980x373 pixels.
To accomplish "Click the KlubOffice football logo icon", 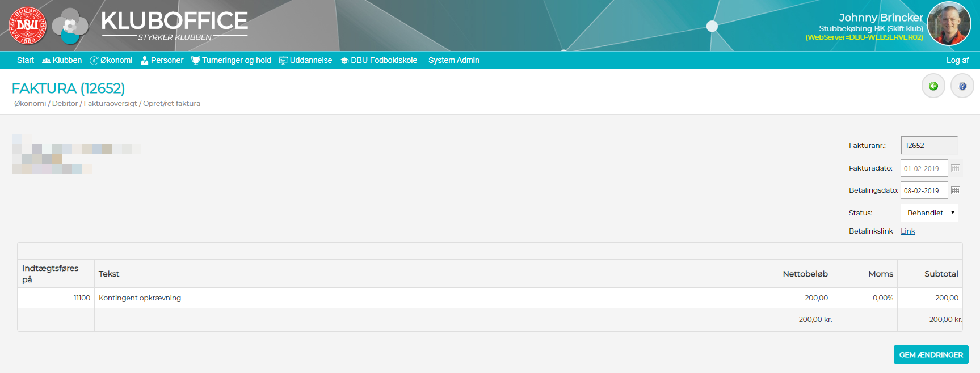I will pos(70,26).
